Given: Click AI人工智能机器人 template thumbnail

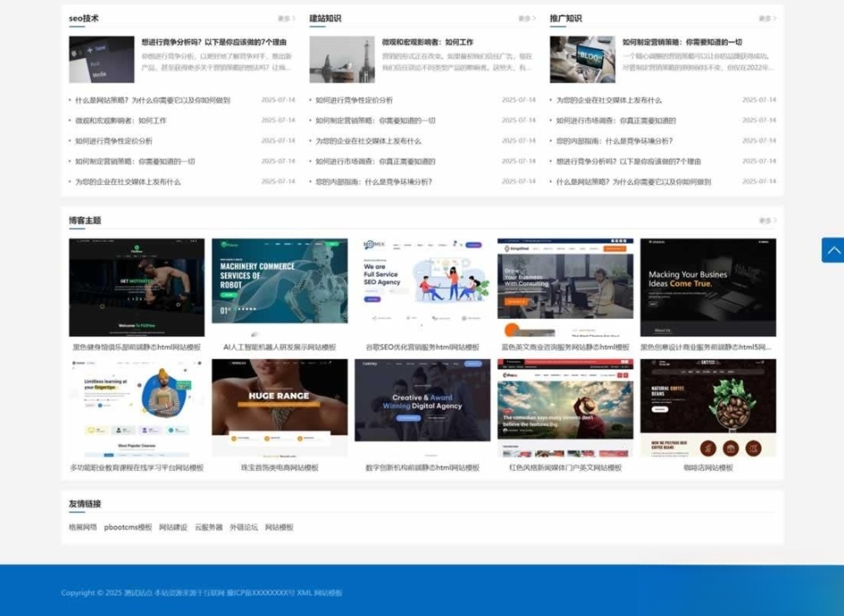Looking at the screenshot, I should (x=279, y=285).
